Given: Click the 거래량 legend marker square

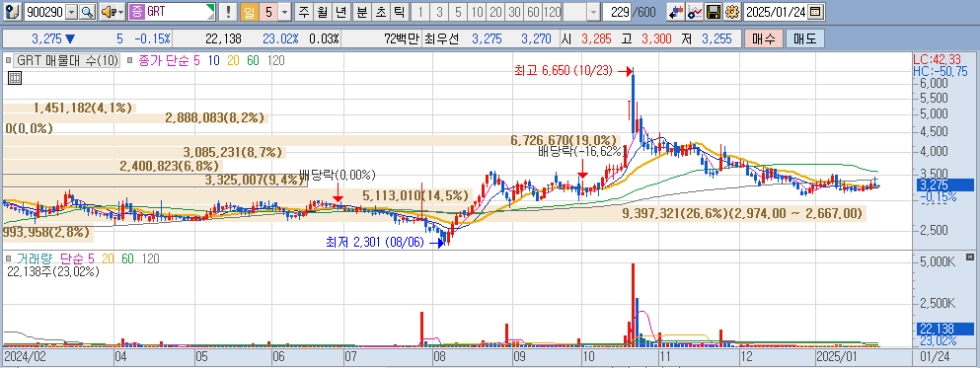Looking at the screenshot, I should pyautogui.click(x=8, y=258).
